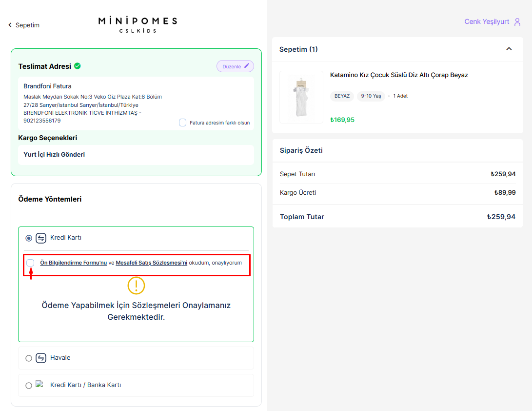
Task: Select Kredi Kartı / Banka Kartı radio option
Action: pyautogui.click(x=29, y=385)
